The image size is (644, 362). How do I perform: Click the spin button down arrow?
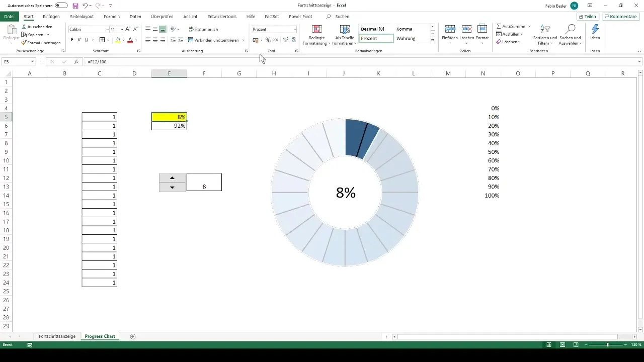173,187
